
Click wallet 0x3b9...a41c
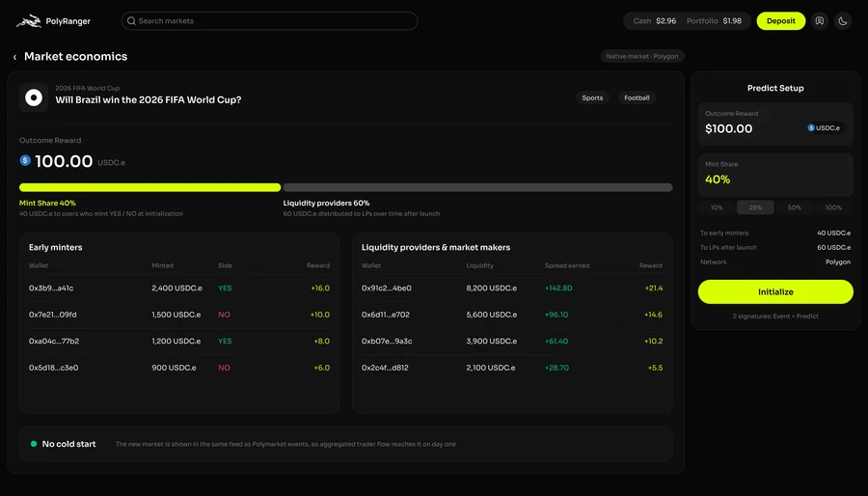tap(51, 289)
